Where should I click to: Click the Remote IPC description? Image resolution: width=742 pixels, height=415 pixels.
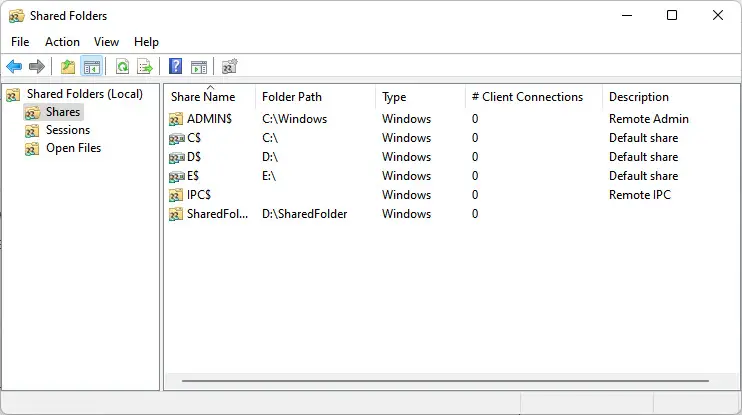point(640,194)
